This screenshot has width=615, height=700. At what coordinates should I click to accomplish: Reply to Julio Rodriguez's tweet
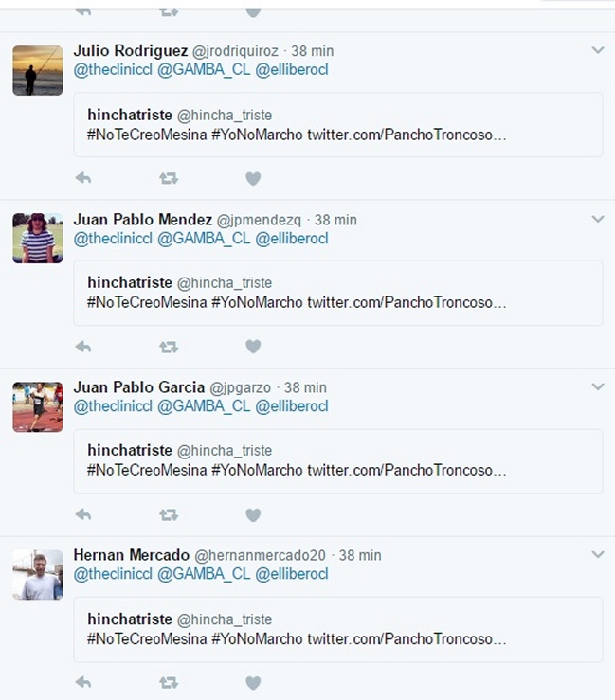[x=83, y=178]
